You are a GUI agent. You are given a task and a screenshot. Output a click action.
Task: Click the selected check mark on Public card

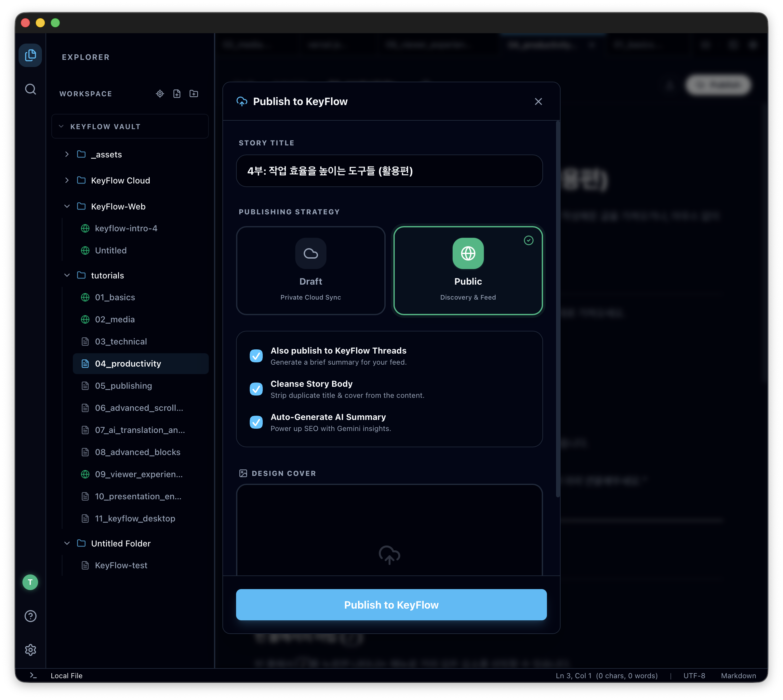528,240
